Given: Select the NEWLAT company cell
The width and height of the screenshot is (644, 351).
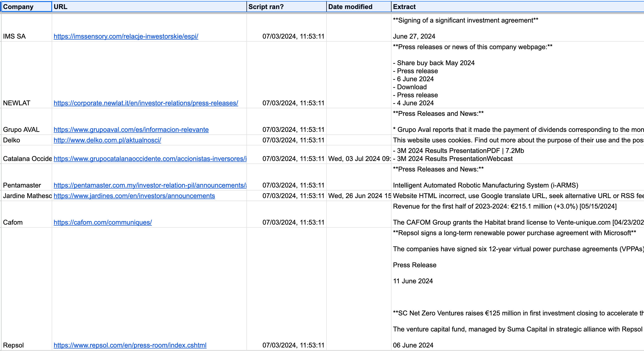Looking at the screenshot, I should [26, 75].
